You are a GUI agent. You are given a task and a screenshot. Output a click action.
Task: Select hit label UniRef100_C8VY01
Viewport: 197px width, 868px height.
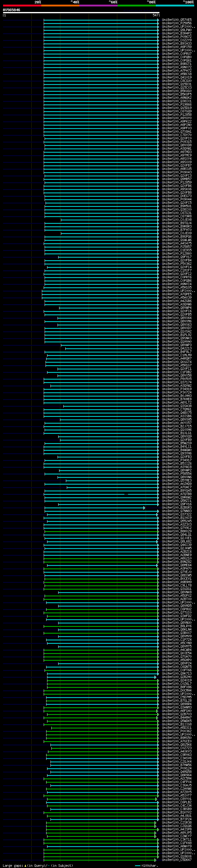pyautogui.click(x=177, y=799)
